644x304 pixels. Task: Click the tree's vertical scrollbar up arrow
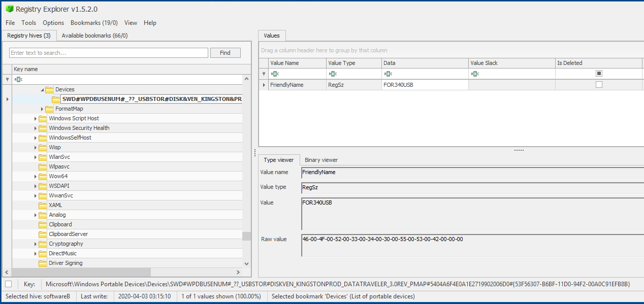click(x=247, y=80)
